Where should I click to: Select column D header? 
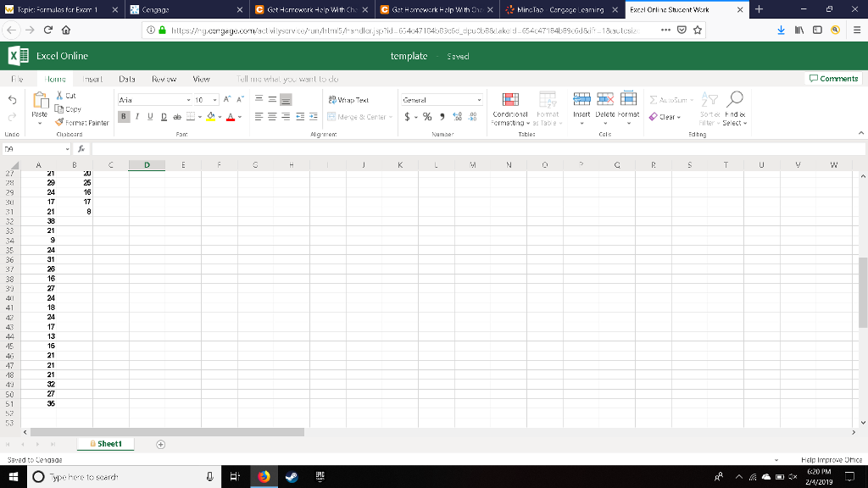tap(147, 165)
